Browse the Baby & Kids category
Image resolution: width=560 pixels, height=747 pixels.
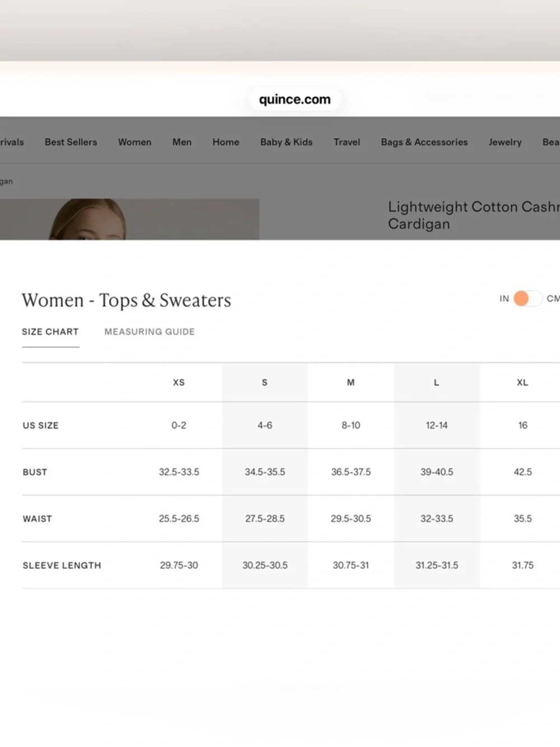click(x=286, y=142)
